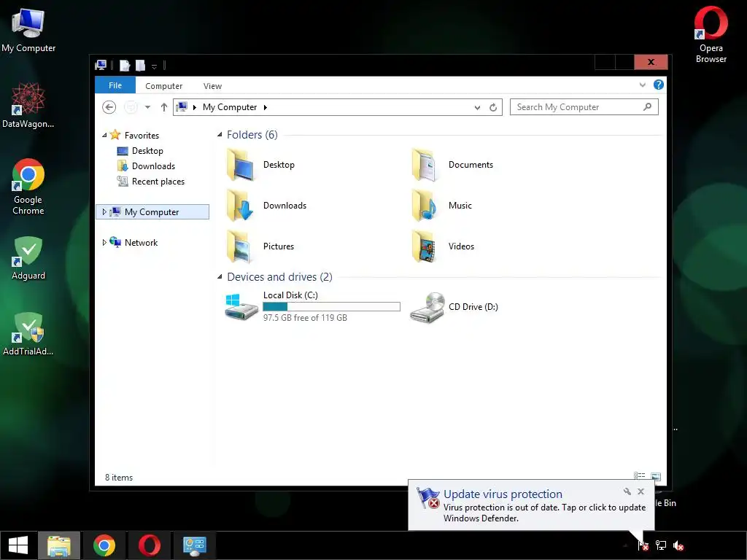Screen dimensions: 747x560
Task: Open the Videos folder
Action: pyautogui.click(x=443, y=246)
